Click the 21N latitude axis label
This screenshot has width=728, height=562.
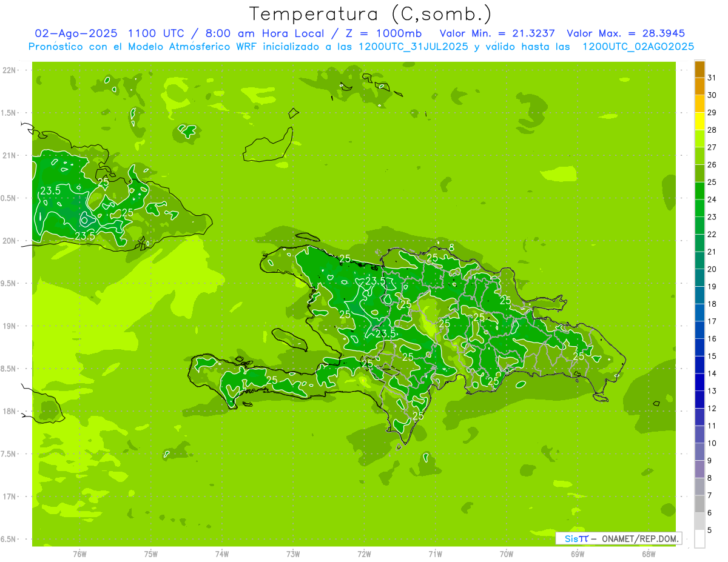point(9,156)
